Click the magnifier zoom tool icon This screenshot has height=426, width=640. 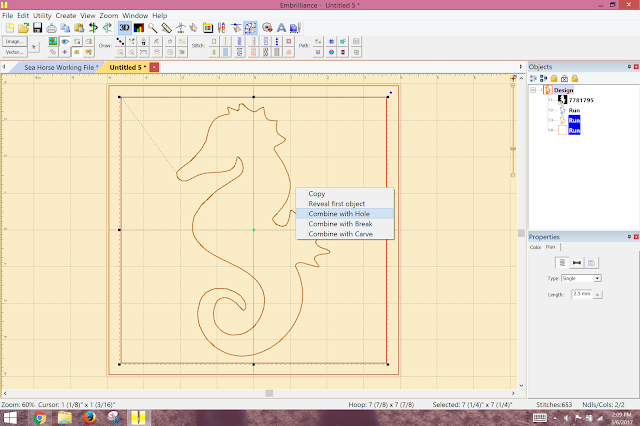click(x=153, y=27)
